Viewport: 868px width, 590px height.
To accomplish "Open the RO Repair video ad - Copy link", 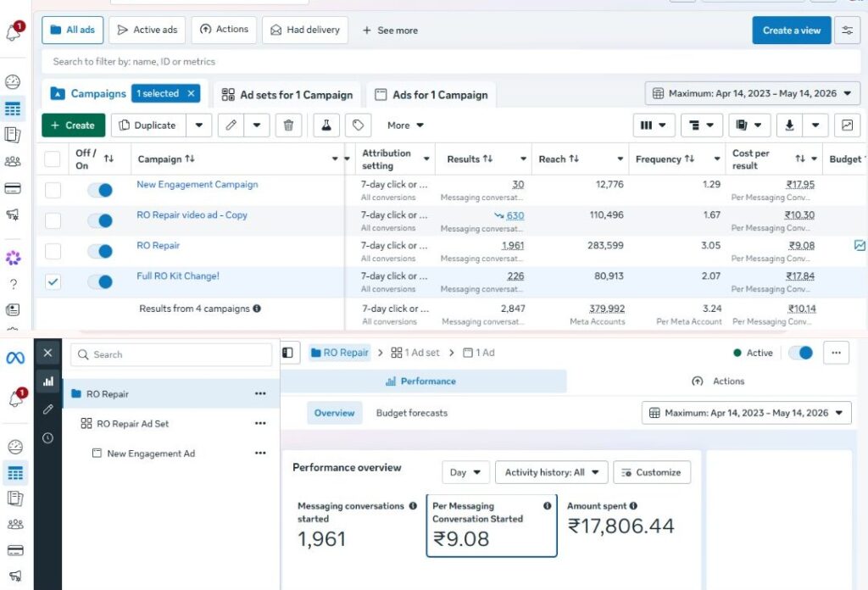I will (192, 214).
